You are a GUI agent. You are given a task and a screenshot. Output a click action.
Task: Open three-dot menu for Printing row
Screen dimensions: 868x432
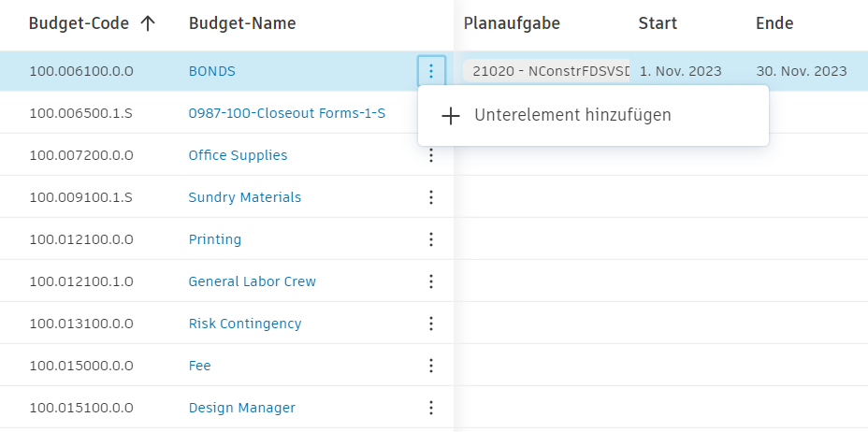pos(431,239)
